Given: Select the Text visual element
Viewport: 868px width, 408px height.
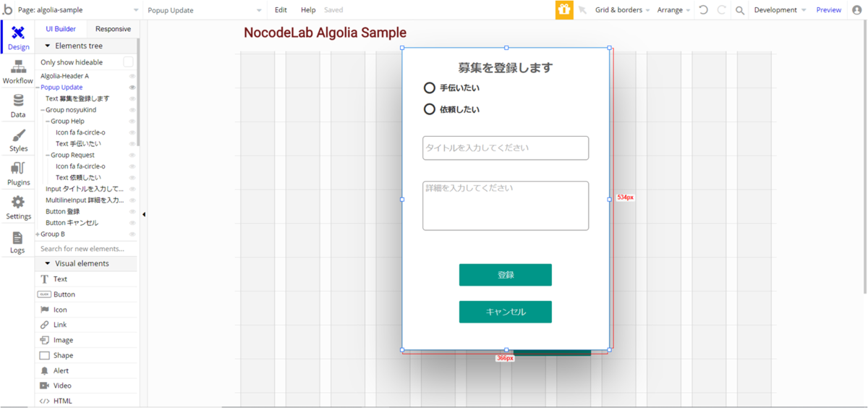Looking at the screenshot, I should (x=85, y=279).
